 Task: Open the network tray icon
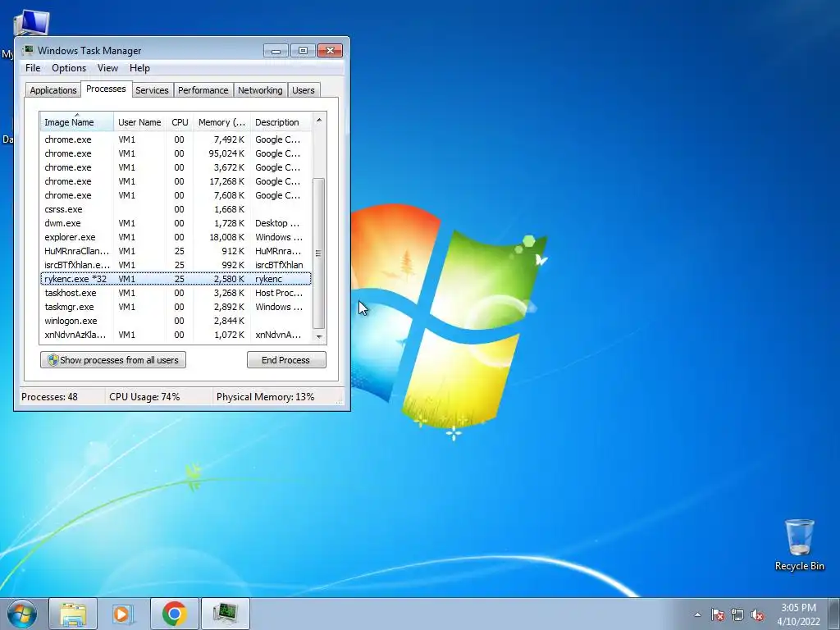click(x=737, y=614)
